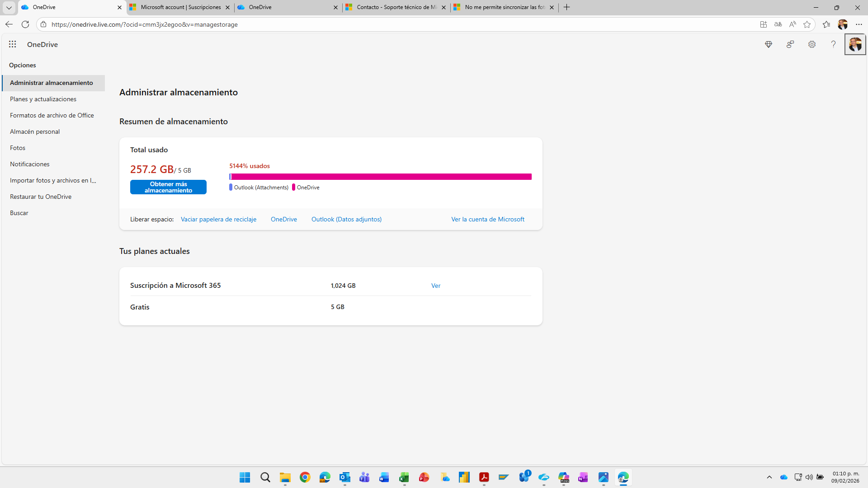Open the Edge translate page icon

778,24
